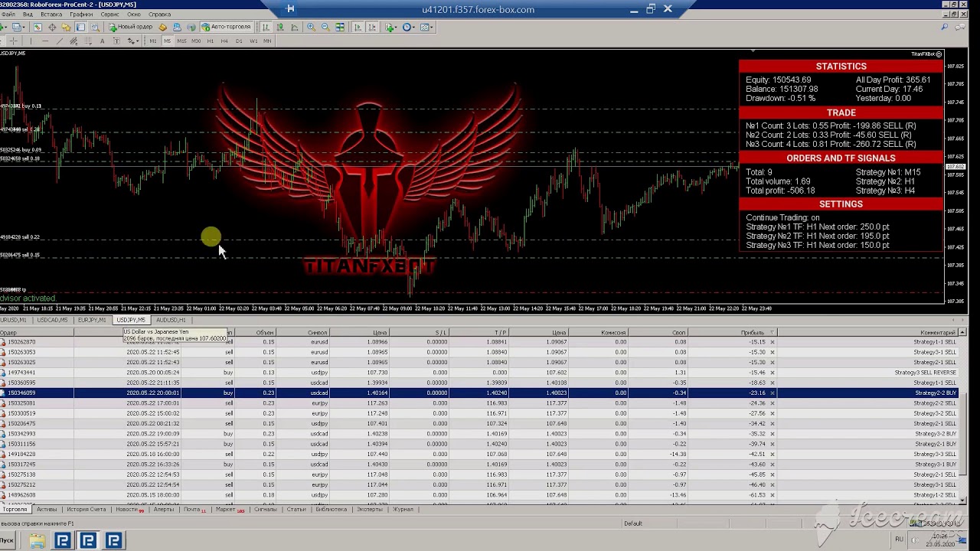Open the Почта terminal tab
The image size is (980, 551).
pos(194,510)
